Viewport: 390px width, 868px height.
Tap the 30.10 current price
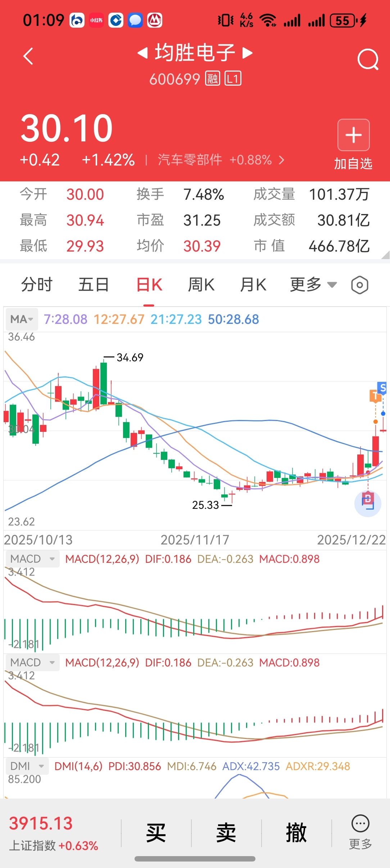(67, 128)
